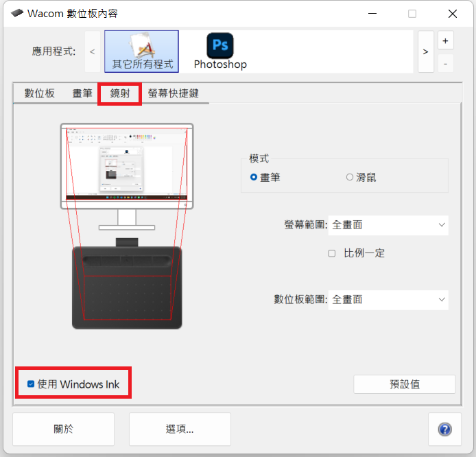Toggle the 使用 Windows Ink checkbox

tap(31, 384)
